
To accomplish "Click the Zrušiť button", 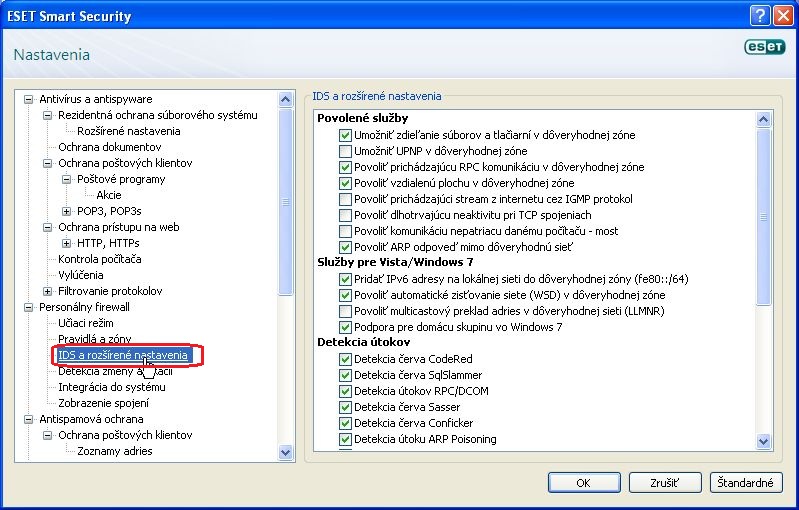I will [665, 483].
